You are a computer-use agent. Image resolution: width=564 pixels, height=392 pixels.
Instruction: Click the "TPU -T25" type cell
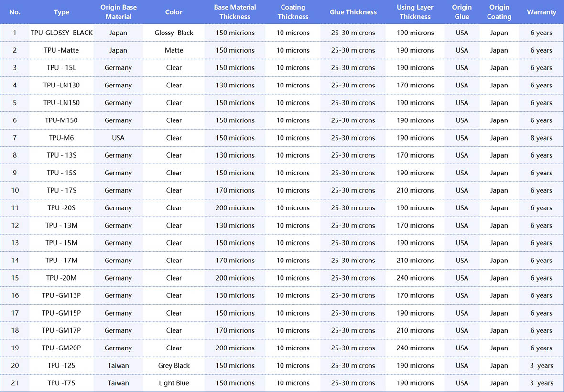tap(61, 366)
